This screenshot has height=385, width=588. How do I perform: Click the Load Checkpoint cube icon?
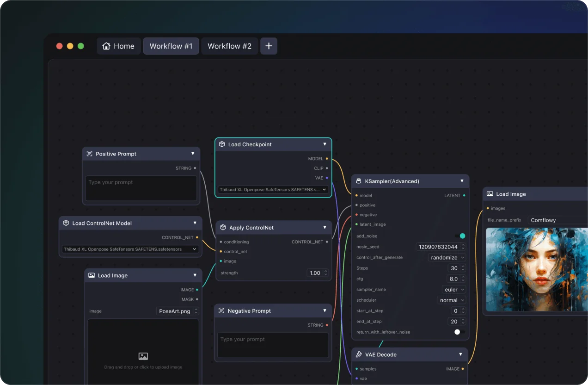point(222,144)
